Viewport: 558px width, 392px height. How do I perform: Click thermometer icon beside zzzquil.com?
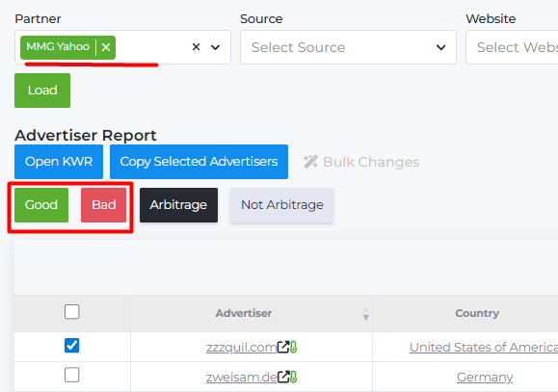(293, 347)
